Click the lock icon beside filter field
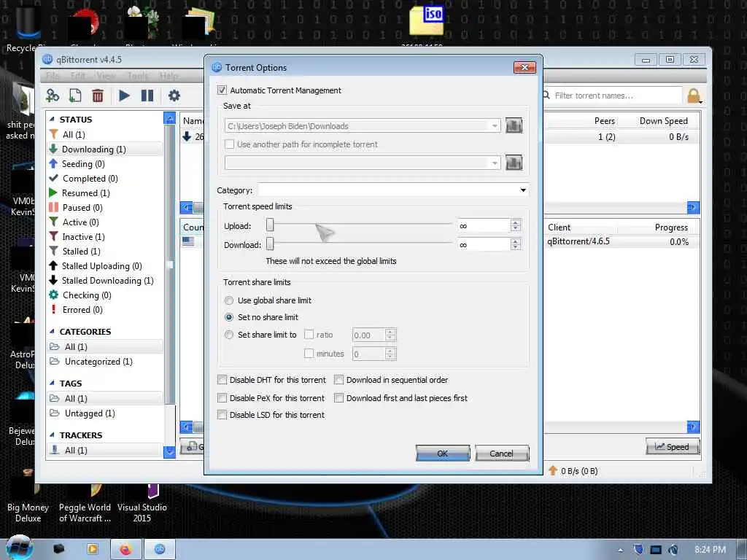The width and height of the screenshot is (747, 560). click(694, 96)
